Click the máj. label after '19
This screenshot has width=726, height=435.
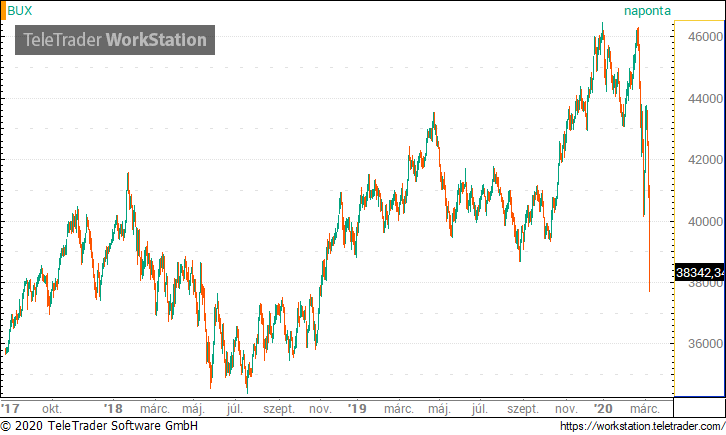[439, 410]
